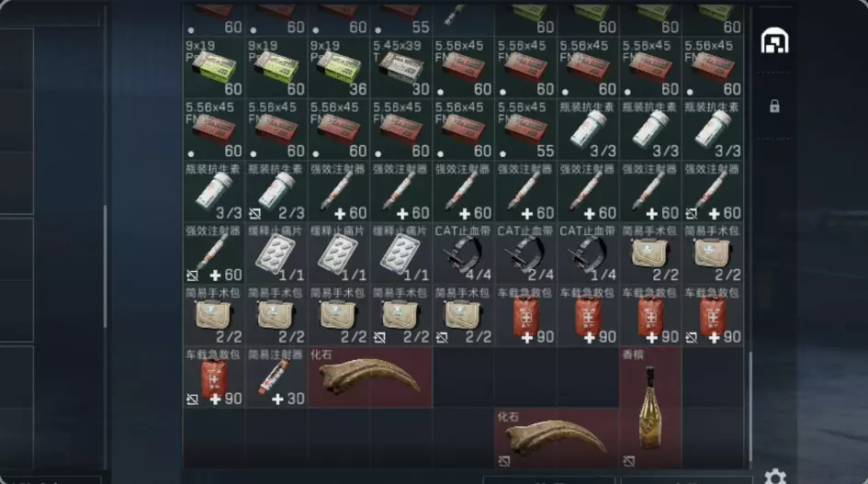Click the first 缓释止痛片 pill pack
The image size is (868, 484).
click(276, 254)
